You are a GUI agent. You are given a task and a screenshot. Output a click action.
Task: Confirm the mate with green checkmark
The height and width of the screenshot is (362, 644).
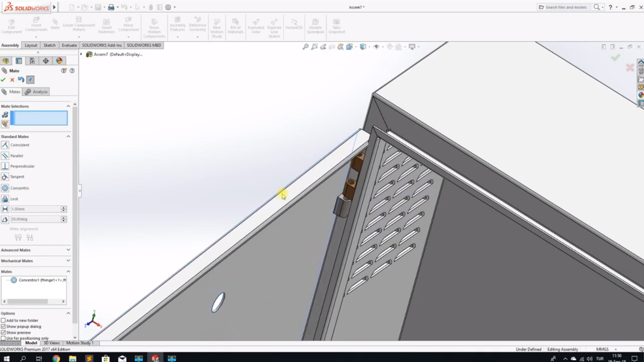coord(4,79)
